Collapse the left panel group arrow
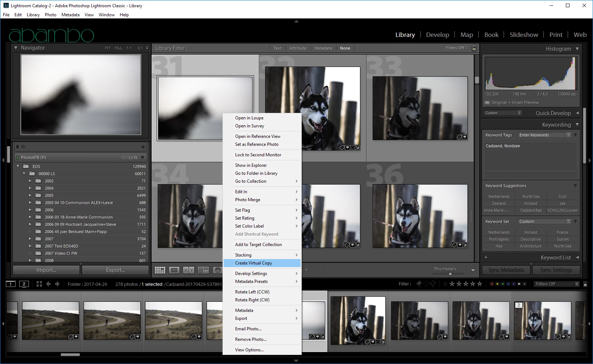 tap(3, 160)
